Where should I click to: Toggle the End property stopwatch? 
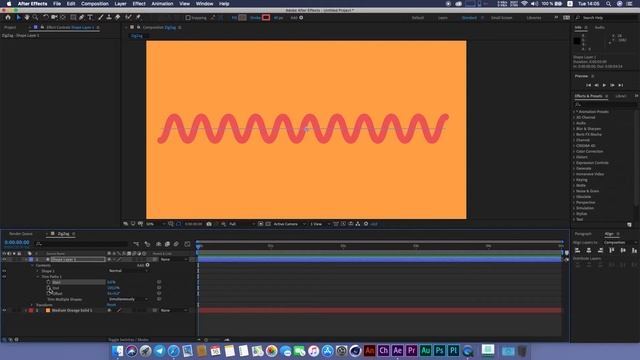pos(48,288)
